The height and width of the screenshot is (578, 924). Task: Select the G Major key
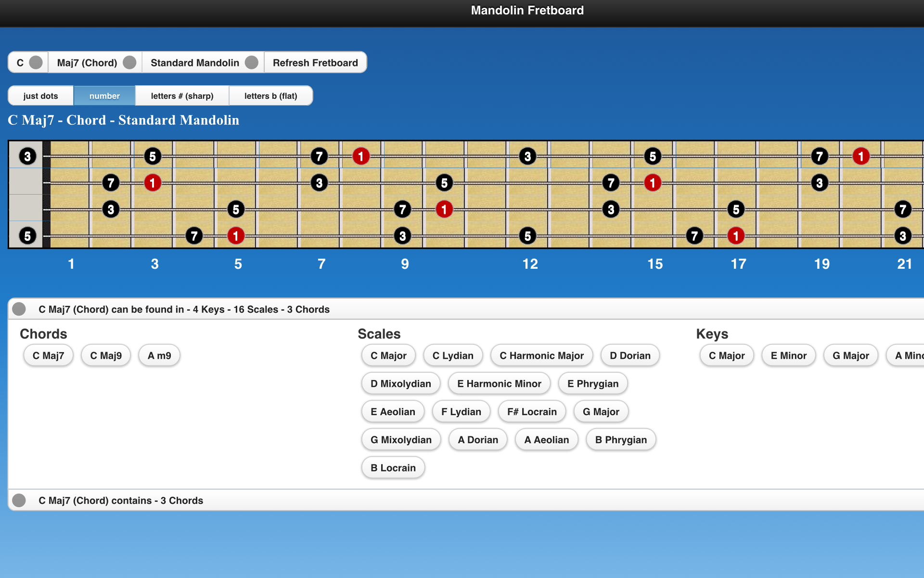[850, 355]
